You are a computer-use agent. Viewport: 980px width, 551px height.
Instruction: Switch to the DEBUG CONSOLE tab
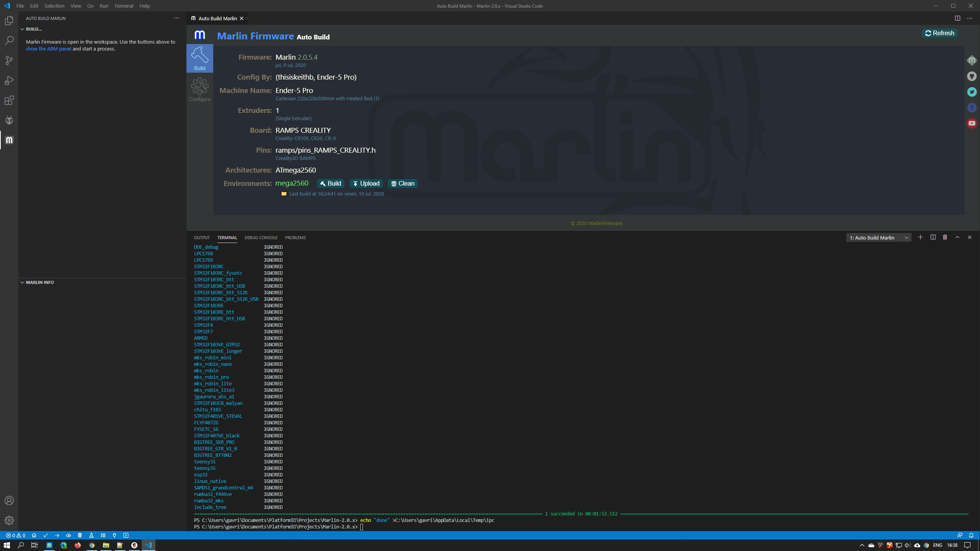point(261,238)
